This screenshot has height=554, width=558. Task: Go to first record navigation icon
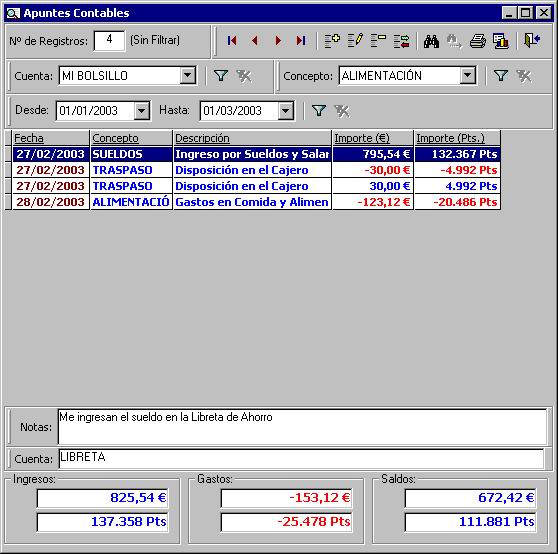tap(232, 41)
